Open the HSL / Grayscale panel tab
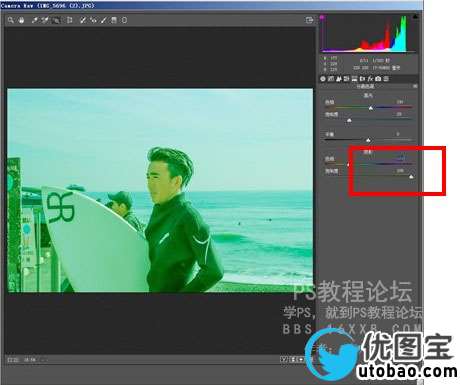Image resolution: width=460 pixels, height=385 pixels. pos(346,79)
